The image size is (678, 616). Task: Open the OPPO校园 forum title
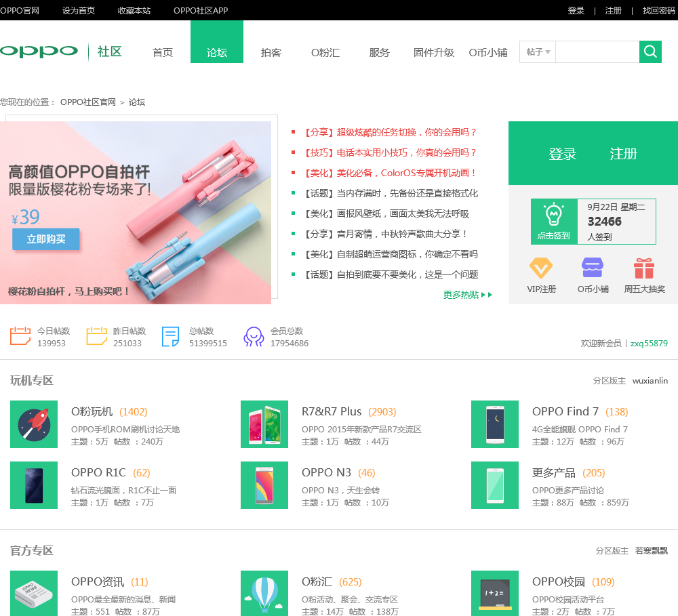(x=558, y=582)
